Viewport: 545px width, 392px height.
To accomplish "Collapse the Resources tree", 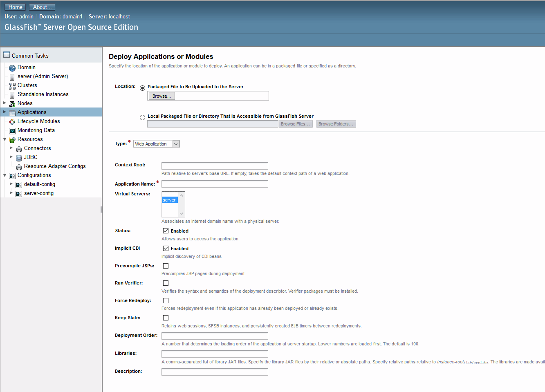I will 4,139.
